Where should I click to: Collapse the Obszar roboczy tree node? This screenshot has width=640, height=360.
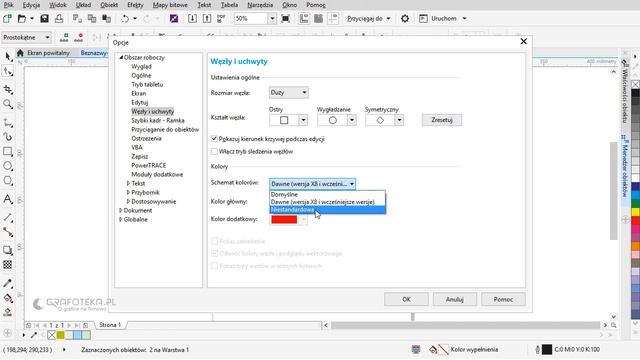[x=121, y=58]
